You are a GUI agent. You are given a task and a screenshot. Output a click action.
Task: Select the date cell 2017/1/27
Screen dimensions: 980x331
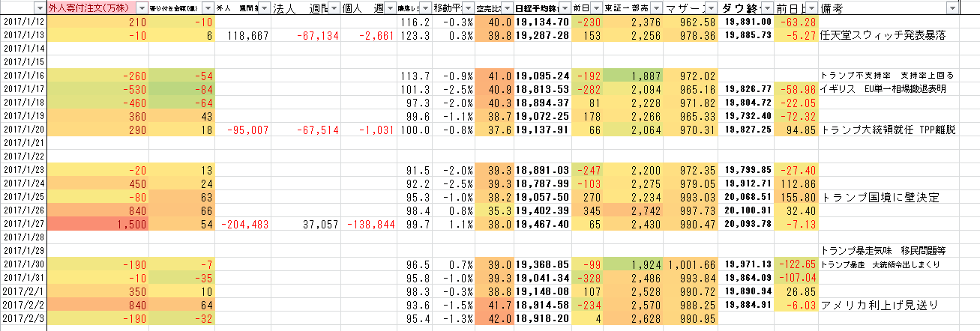pyautogui.click(x=22, y=225)
